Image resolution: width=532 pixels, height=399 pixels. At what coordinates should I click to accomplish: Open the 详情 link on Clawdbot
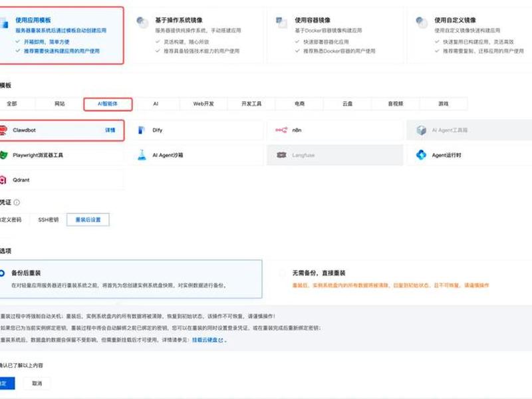[x=110, y=130]
